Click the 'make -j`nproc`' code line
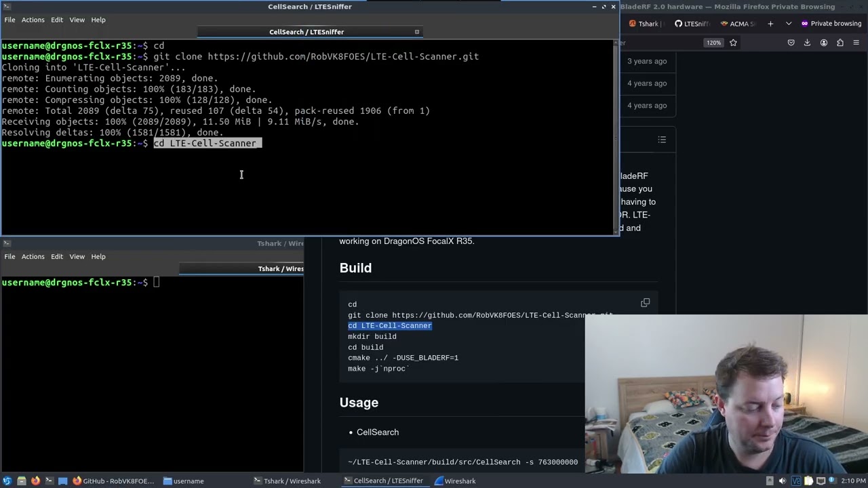This screenshot has height=488, width=868. [x=378, y=369]
